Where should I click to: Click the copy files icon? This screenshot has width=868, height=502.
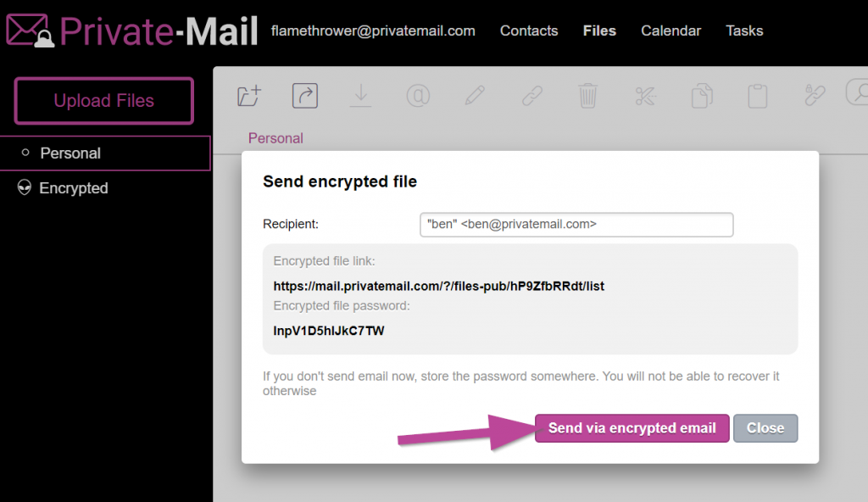click(x=701, y=96)
